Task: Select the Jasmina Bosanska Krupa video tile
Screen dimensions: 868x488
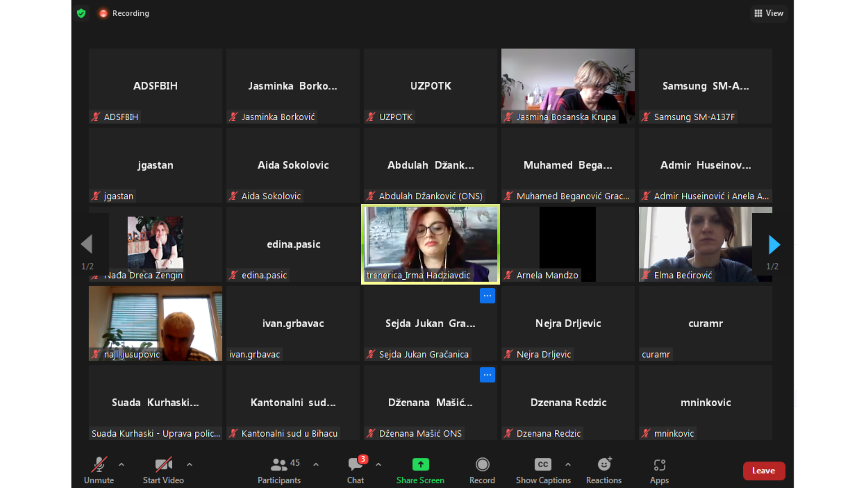Action: point(568,86)
